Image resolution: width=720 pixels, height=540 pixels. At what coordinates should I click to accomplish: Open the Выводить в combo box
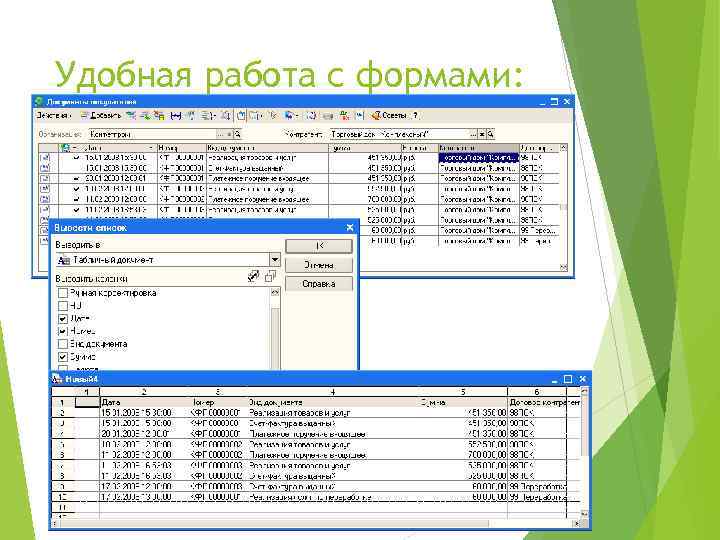168,260
